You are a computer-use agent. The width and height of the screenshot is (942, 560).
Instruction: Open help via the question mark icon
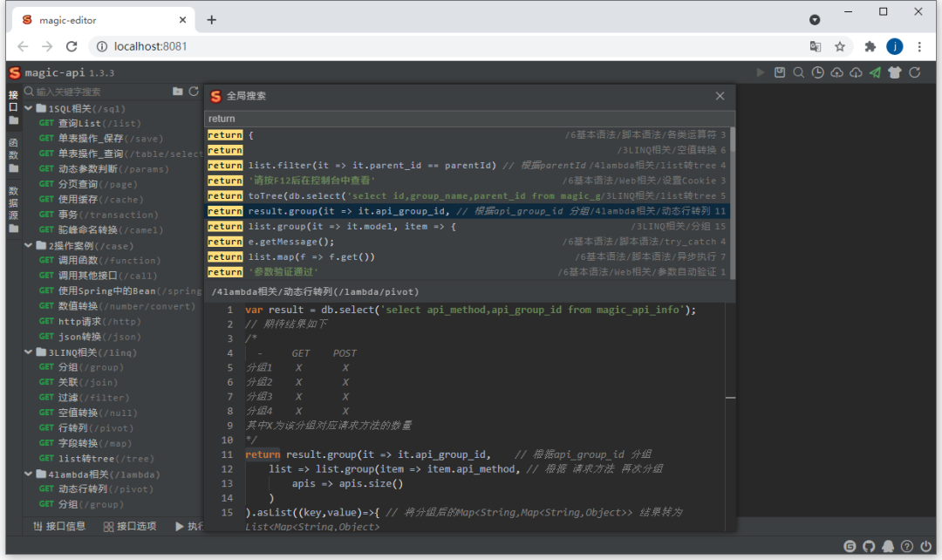coord(907,546)
